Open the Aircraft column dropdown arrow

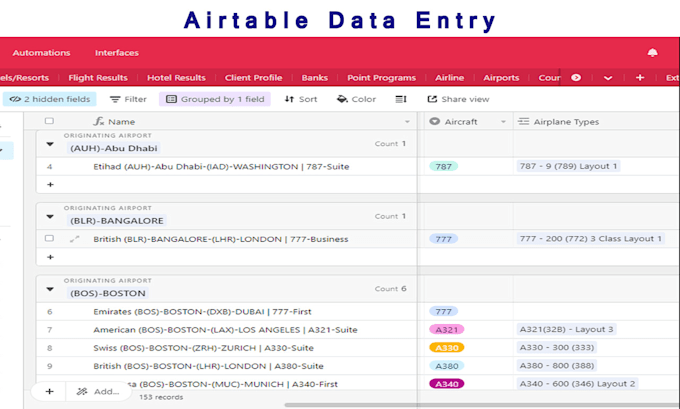pos(503,122)
